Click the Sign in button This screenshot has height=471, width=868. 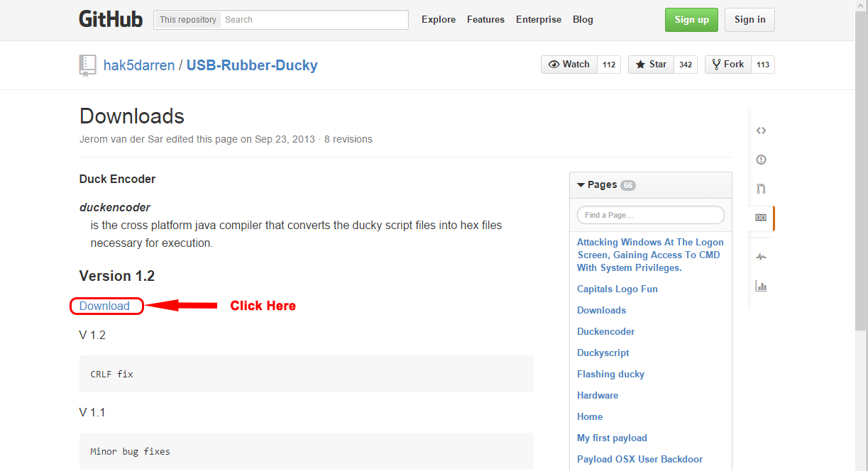pyautogui.click(x=749, y=20)
